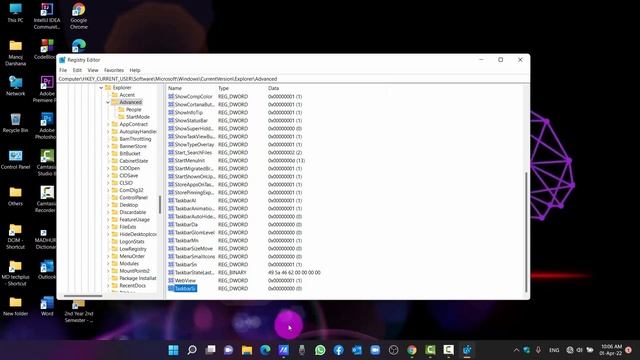Maximize the Registry Editor window
640x360 pixels.
click(501, 60)
